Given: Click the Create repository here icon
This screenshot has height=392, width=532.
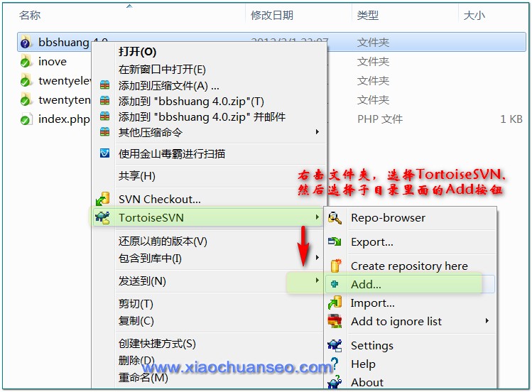Looking at the screenshot, I should [x=335, y=266].
